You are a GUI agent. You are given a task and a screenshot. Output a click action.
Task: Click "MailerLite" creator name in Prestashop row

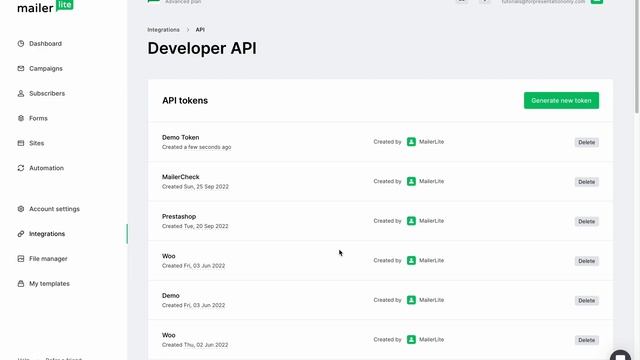[431, 221]
